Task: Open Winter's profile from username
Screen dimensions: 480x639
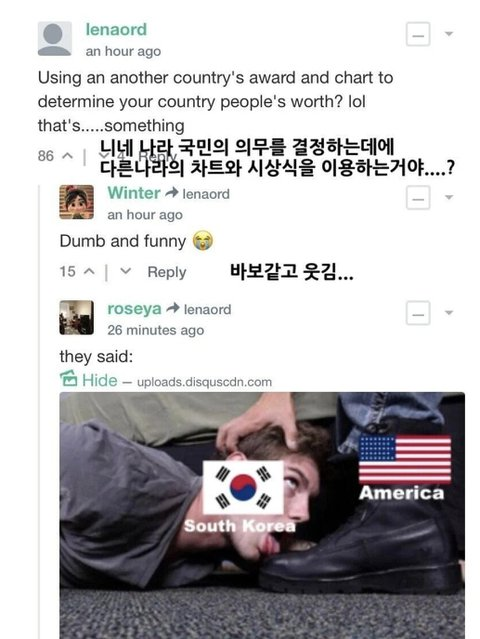Action: (134, 193)
